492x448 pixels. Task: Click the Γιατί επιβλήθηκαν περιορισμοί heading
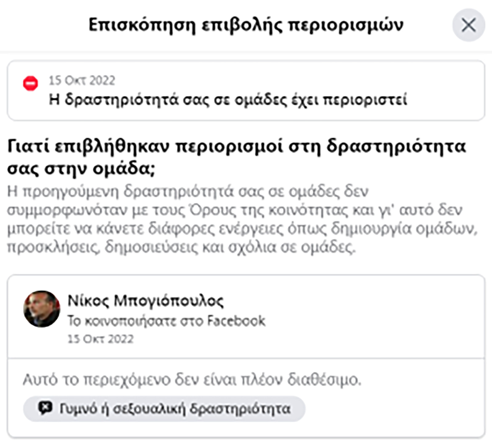[x=236, y=157]
